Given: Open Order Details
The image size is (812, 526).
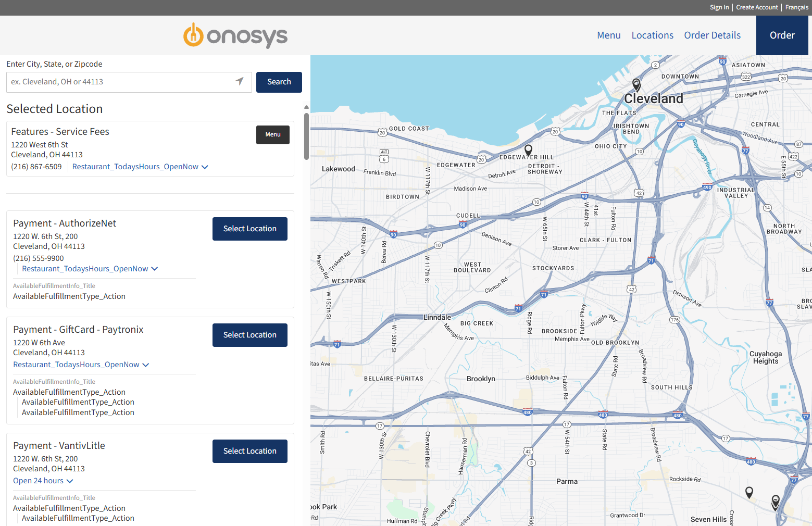Looking at the screenshot, I should click(x=712, y=35).
